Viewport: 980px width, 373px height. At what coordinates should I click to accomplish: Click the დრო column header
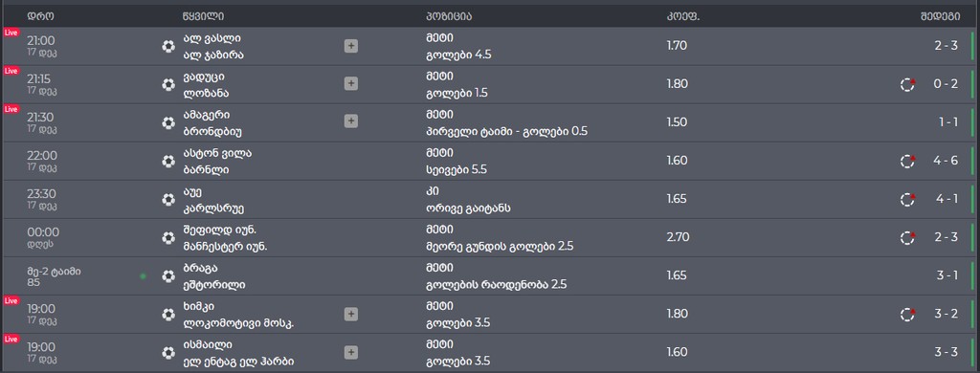click(40, 16)
